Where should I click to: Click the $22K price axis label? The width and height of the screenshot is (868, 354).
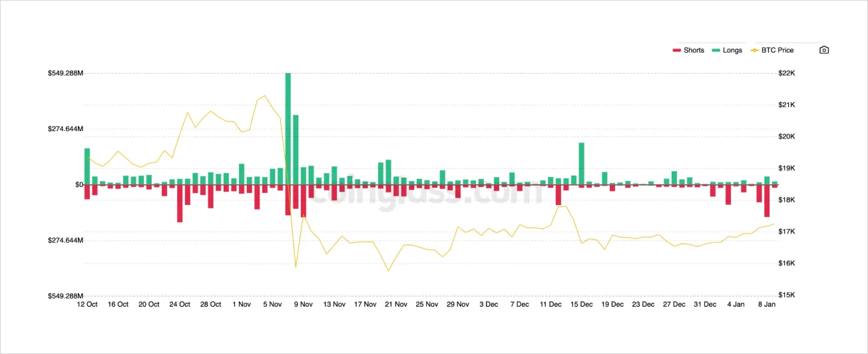click(786, 73)
